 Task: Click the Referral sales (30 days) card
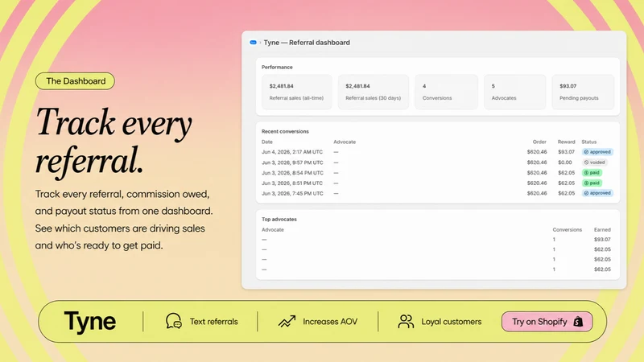point(373,92)
